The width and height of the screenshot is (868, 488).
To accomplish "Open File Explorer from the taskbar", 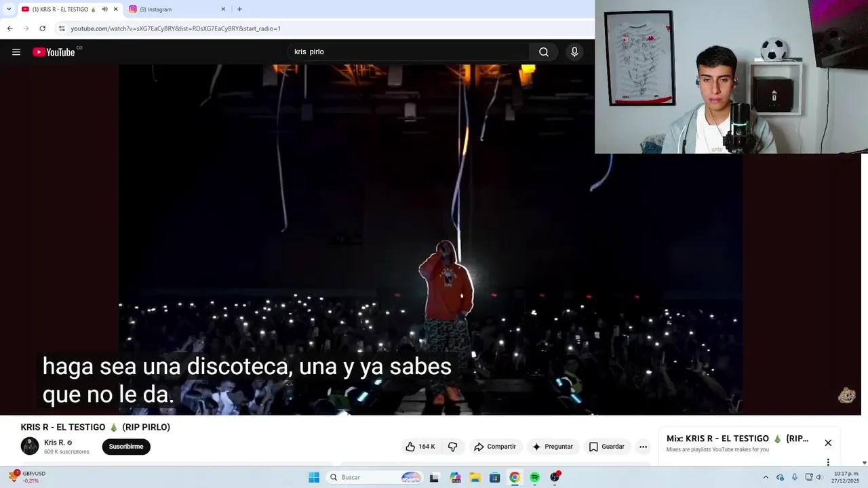I will (x=475, y=477).
